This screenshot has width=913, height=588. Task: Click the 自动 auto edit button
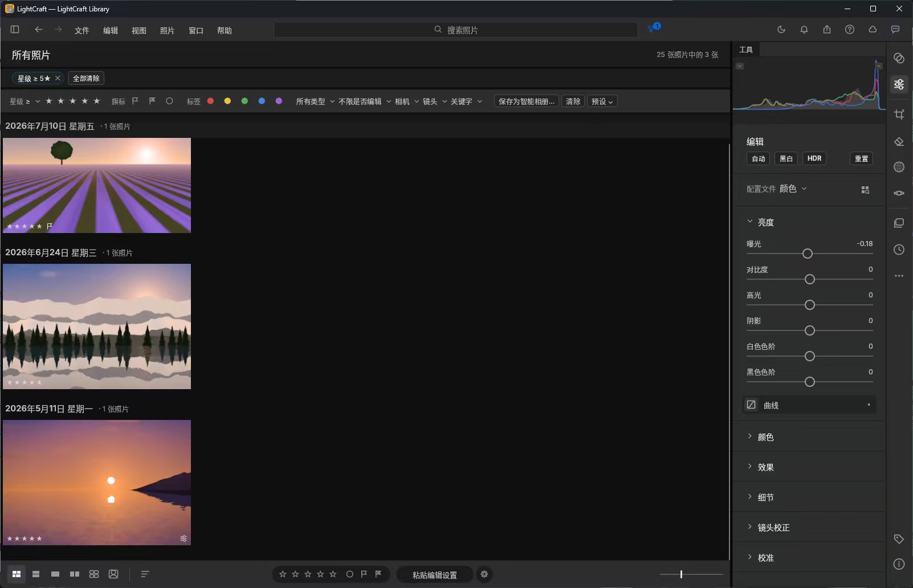tap(759, 158)
